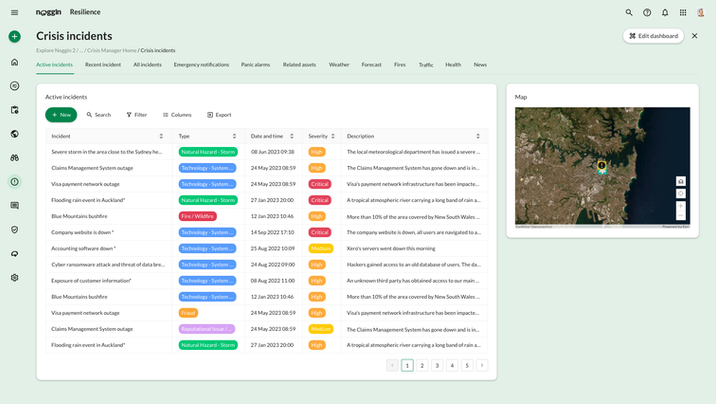This screenshot has height=404, width=716.
Task: Open the Filter option
Action: pos(137,115)
